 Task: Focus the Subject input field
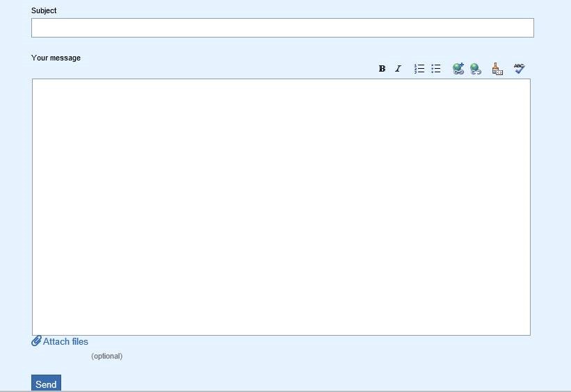click(282, 28)
